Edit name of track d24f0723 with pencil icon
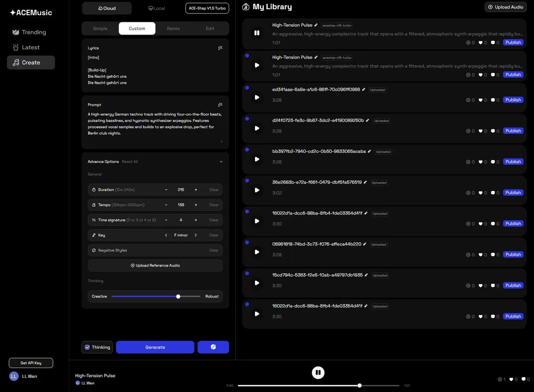The image size is (534, 392). tap(368, 120)
